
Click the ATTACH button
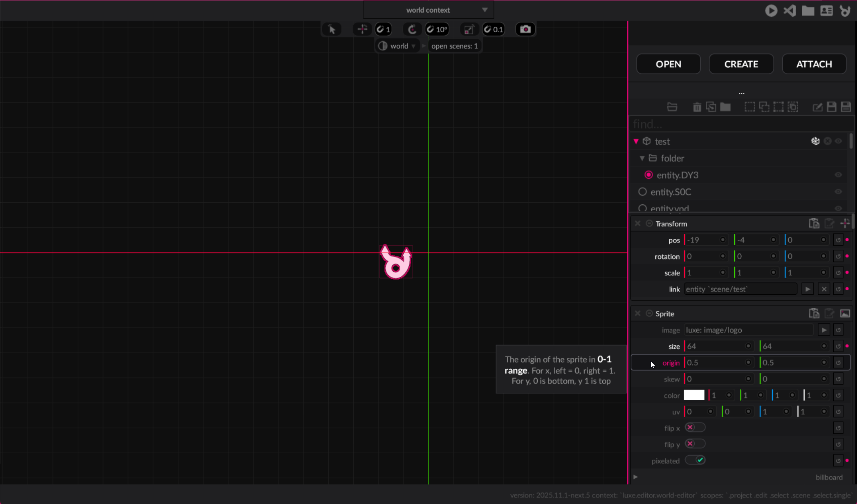coord(814,64)
